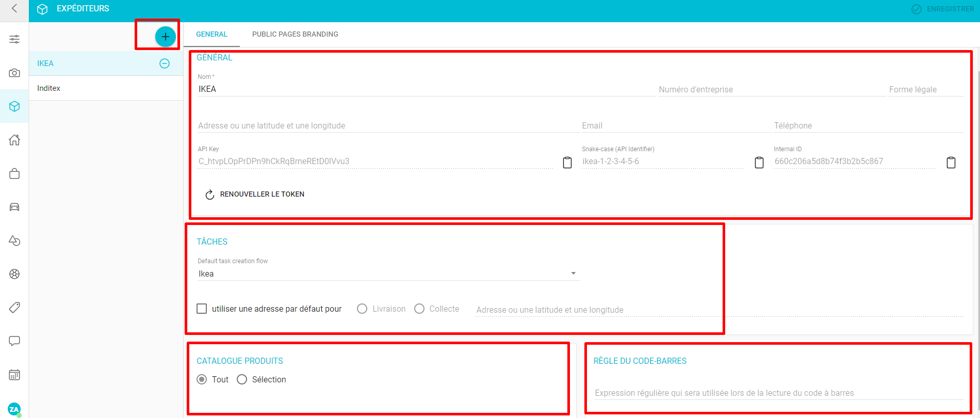Open the calendar sidebar icon

click(x=14, y=375)
